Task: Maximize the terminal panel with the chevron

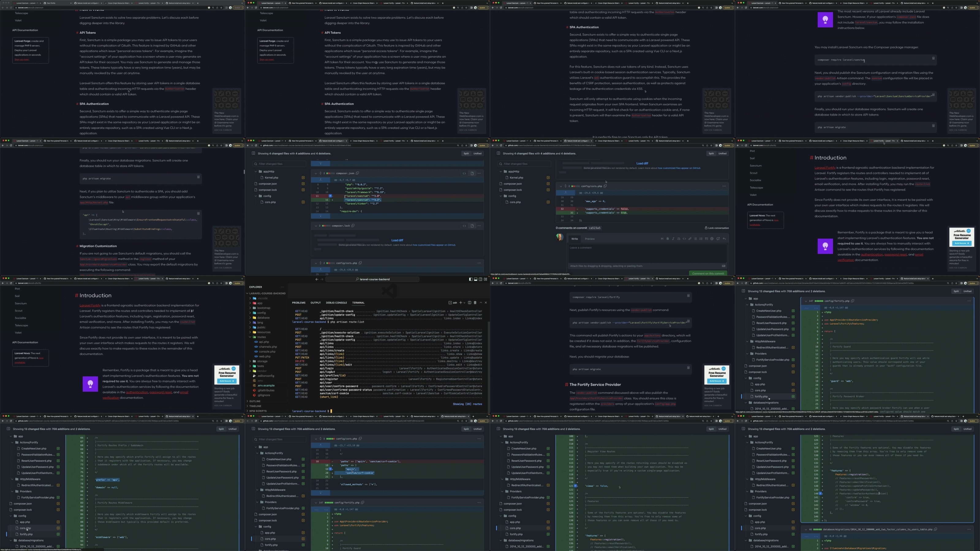Action: pyautogui.click(x=481, y=303)
